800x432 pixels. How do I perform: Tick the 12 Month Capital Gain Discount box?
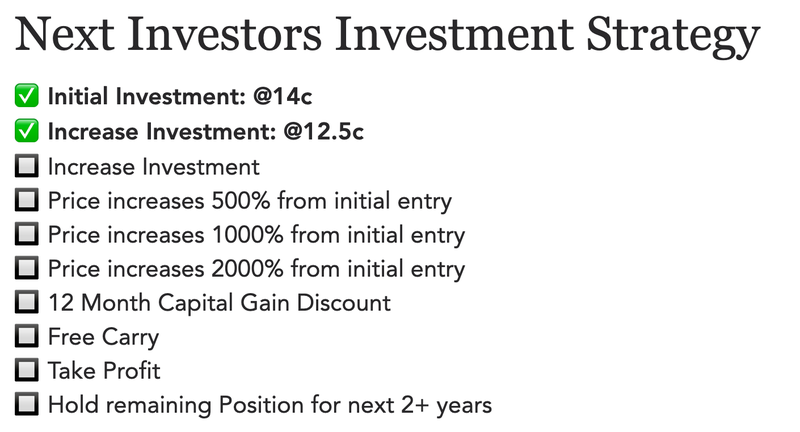tap(27, 302)
